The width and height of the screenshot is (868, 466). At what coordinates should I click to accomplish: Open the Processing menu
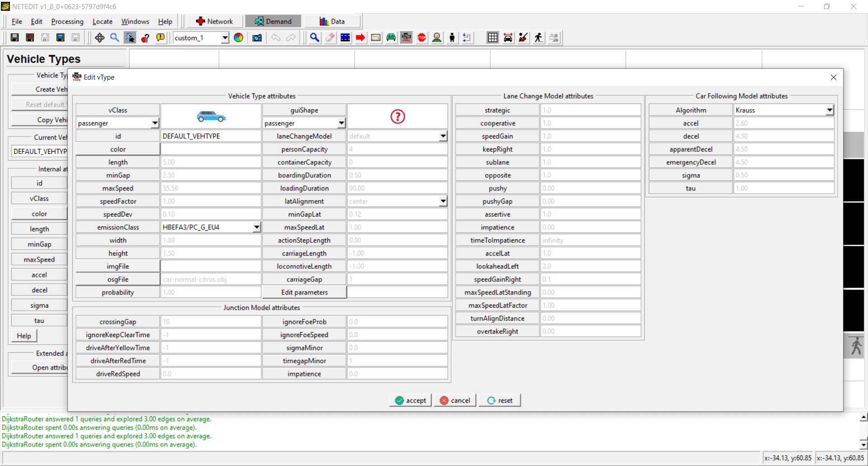67,22
